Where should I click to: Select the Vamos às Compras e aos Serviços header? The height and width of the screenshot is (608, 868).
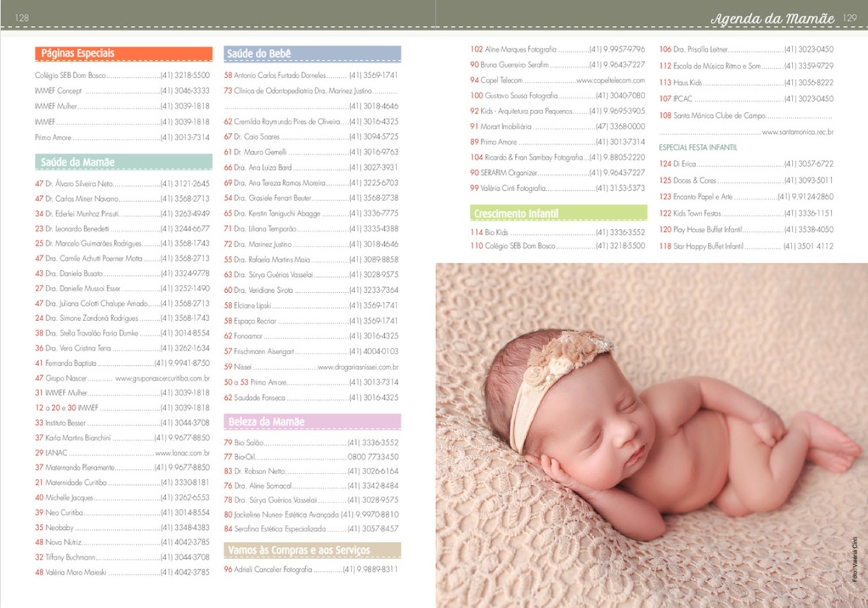312,551
